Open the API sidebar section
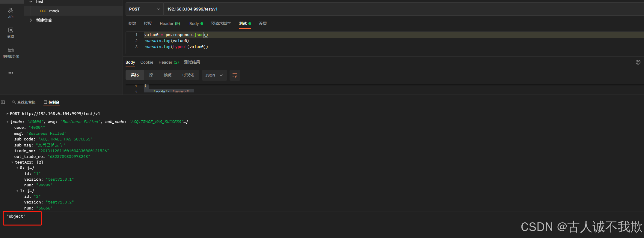 click(11, 13)
